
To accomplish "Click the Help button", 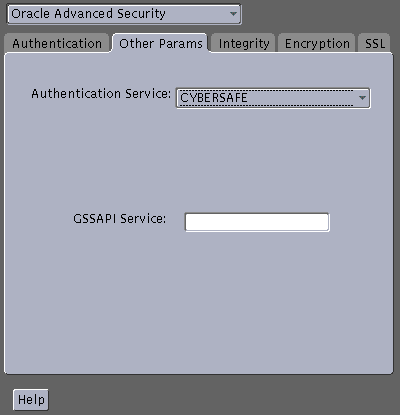I will (x=31, y=399).
